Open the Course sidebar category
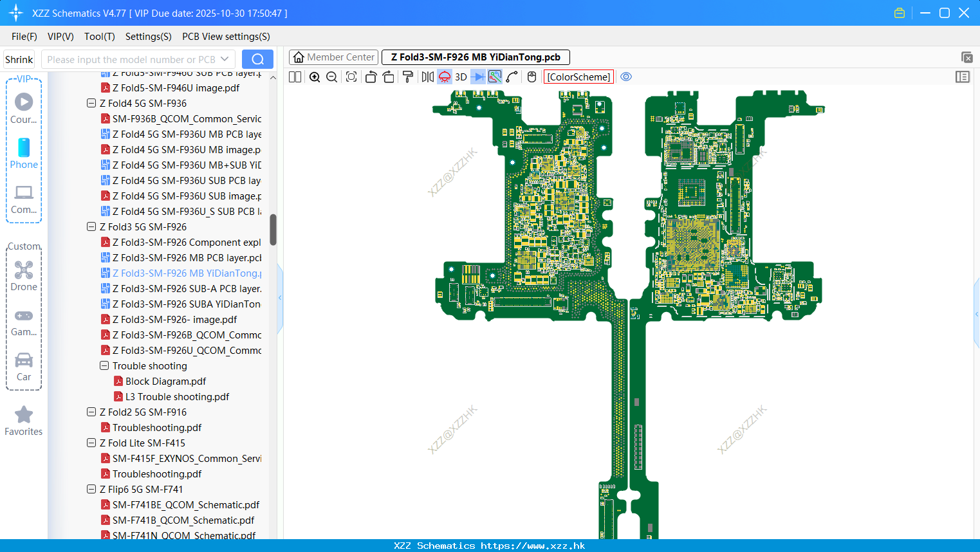 pos(24,109)
